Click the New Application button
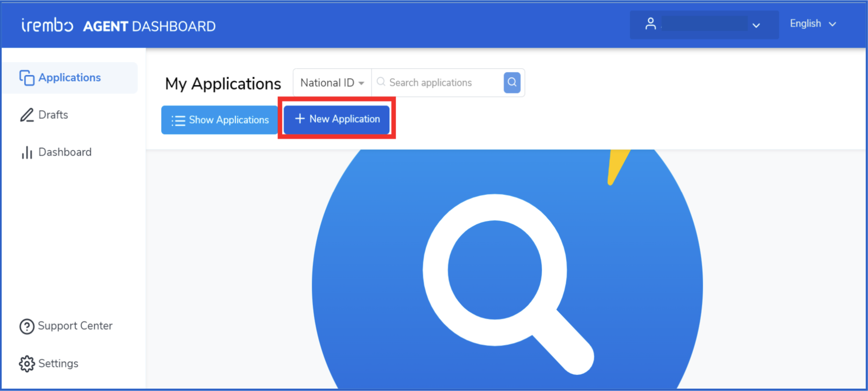The height and width of the screenshot is (391, 868). point(337,119)
